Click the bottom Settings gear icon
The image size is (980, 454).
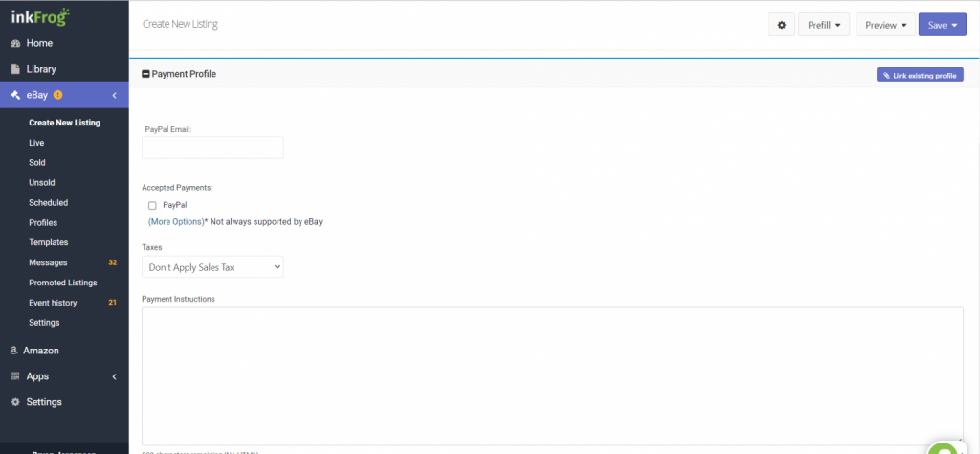[x=15, y=402]
